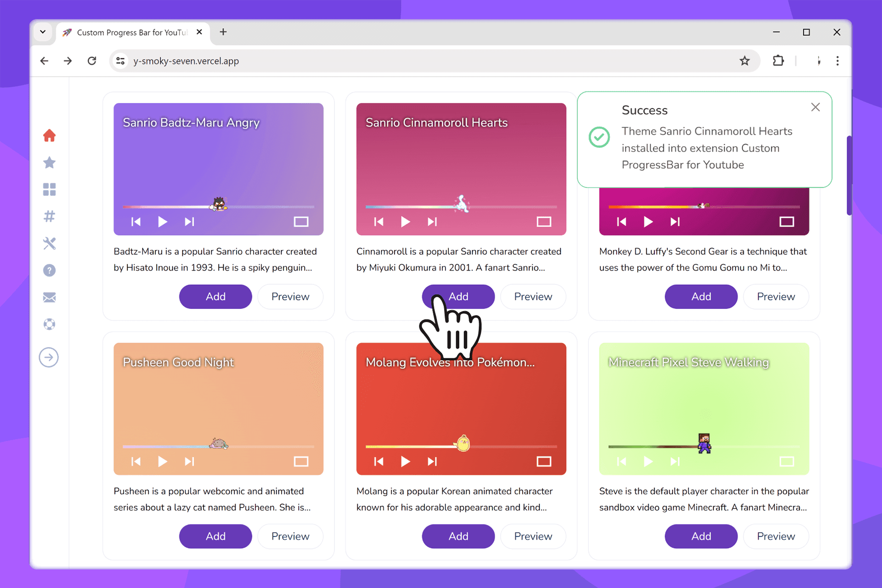
Task: Select the grid categories icon in sidebar
Action: [49, 189]
